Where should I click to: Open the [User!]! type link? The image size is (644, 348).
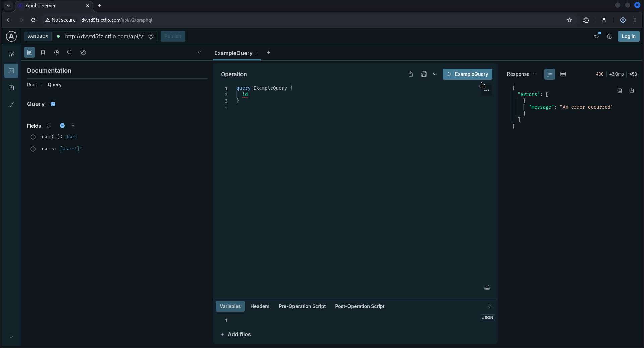71,149
